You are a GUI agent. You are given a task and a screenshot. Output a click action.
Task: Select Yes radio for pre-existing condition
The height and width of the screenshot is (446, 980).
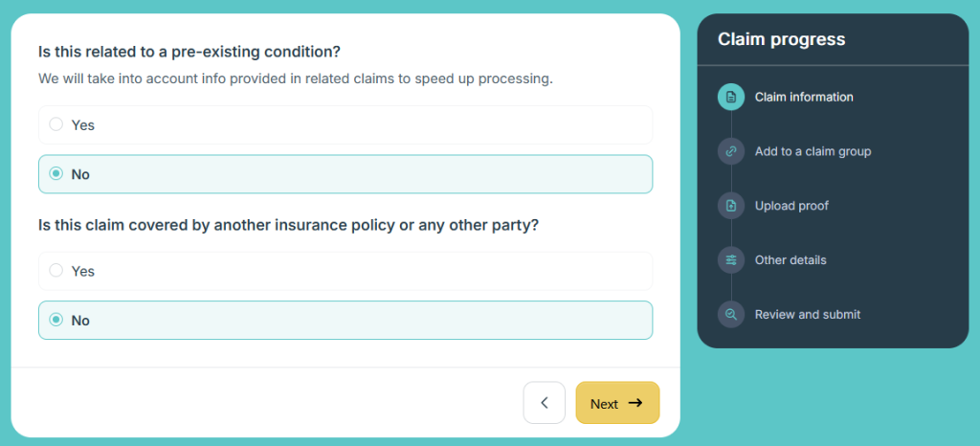(x=56, y=124)
